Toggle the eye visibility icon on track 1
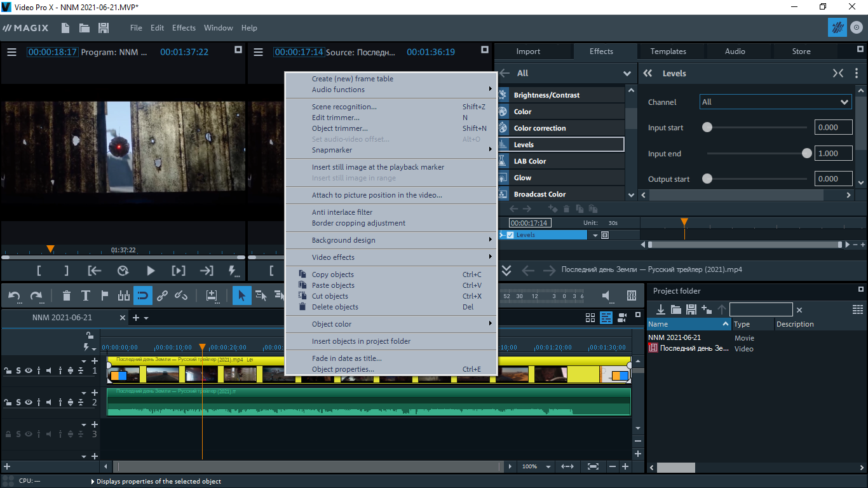The height and width of the screenshot is (488, 868). point(29,370)
